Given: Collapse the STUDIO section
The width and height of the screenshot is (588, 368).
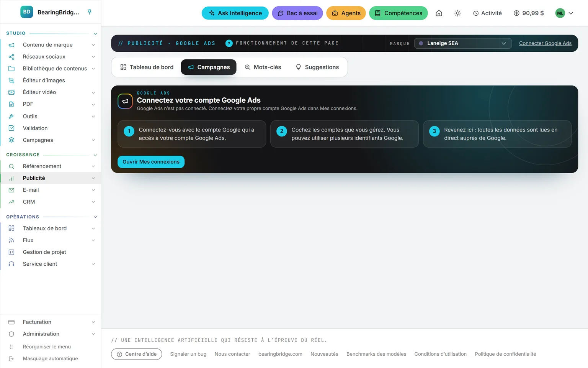Looking at the screenshot, I should (95, 34).
